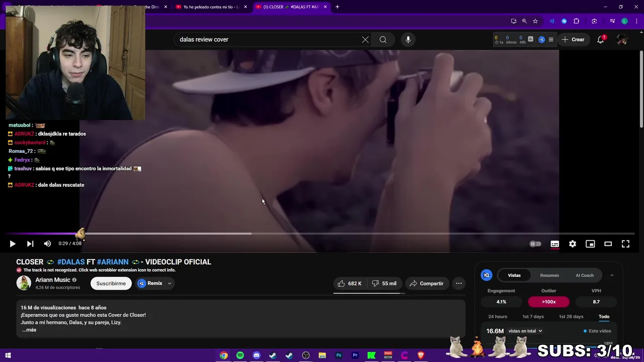Enable miniplayer mode

pyautogui.click(x=590, y=244)
